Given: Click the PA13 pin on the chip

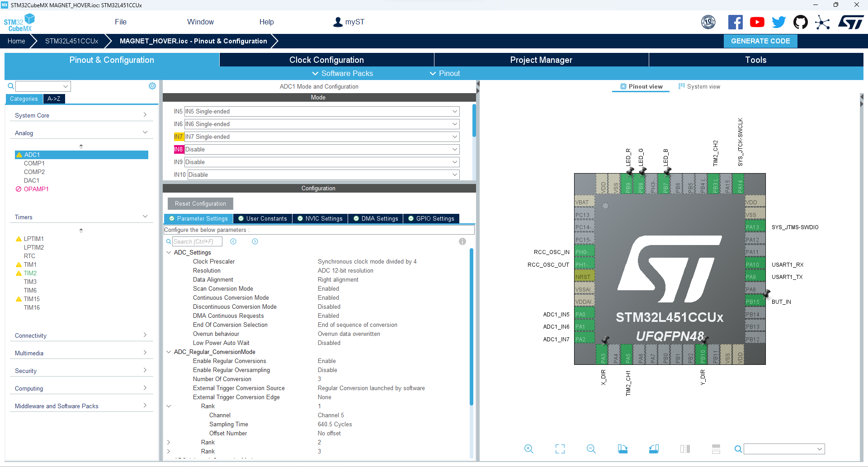Looking at the screenshot, I should 755,227.
